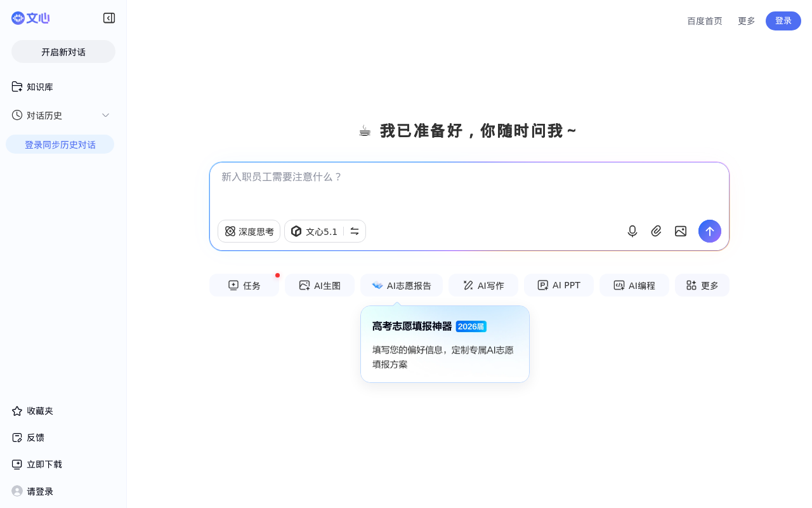This screenshot has height=508, width=812.
Task: Attach a file with paperclip icon
Action: click(657, 231)
